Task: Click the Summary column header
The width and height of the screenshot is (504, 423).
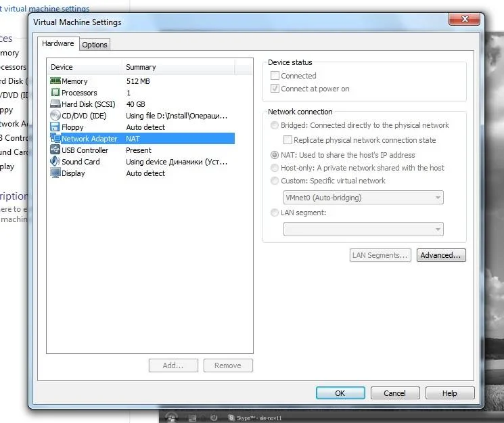Action: (179, 67)
